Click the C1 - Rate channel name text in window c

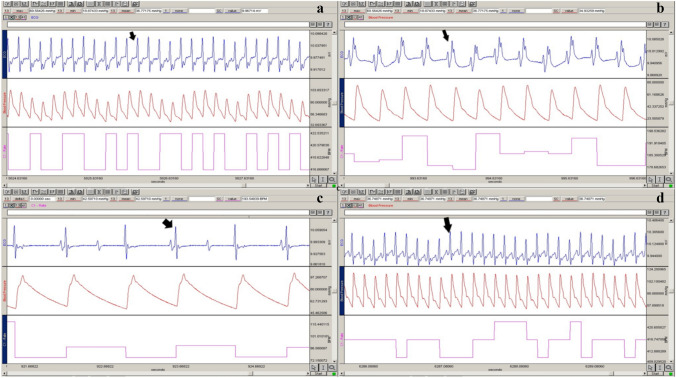tap(39, 206)
